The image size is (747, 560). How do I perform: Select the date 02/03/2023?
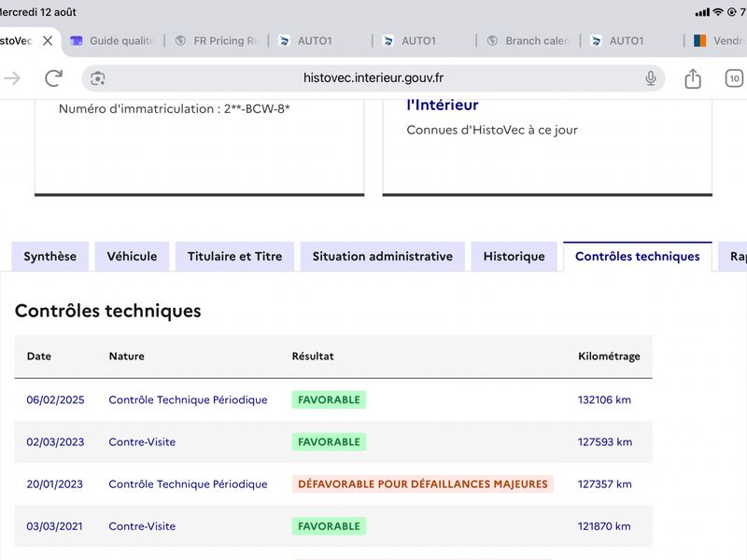pyautogui.click(x=55, y=441)
